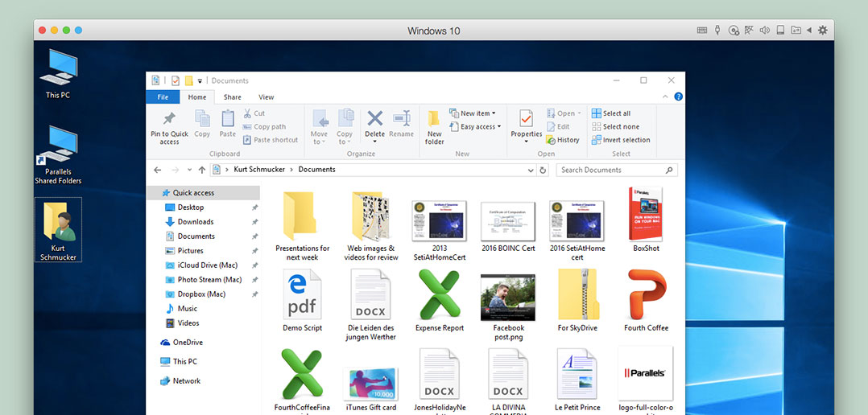Create a New folder
The height and width of the screenshot is (415, 868).
pyautogui.click(x=435, y=127)
